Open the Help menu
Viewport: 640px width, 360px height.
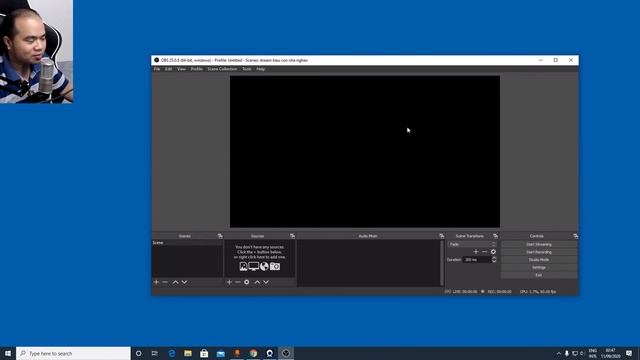tap(261, 69)
